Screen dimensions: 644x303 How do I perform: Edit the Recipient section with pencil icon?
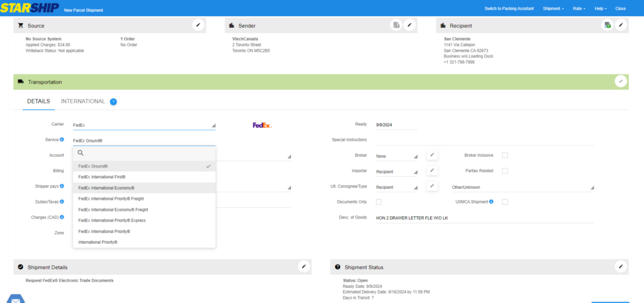pyautogui.click(x=621, y=25)
